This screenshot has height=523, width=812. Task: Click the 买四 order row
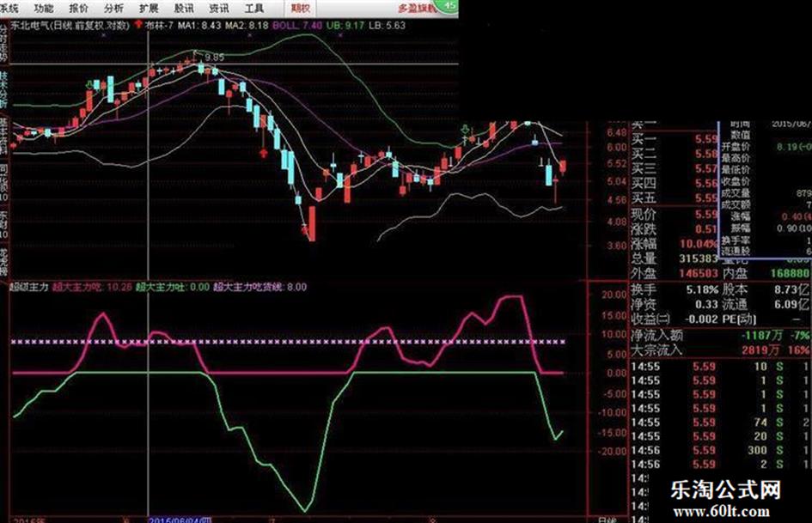pos(675,183)
